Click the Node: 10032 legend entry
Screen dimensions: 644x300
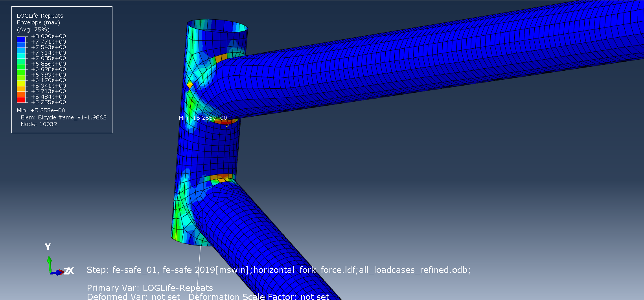coord(39,124)
